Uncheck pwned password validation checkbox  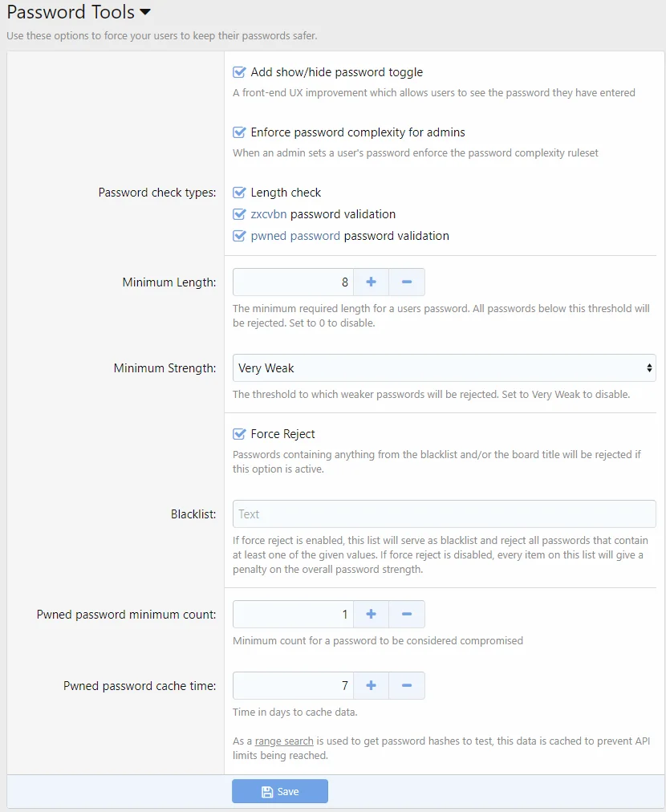point(239,236)
